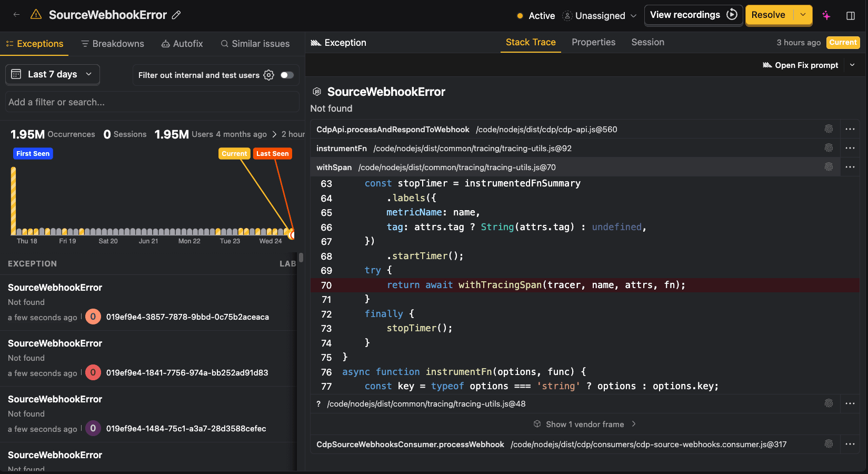Open more options for CdpApi.processAndRespondToWebhook frame

[x=850, y=129]
